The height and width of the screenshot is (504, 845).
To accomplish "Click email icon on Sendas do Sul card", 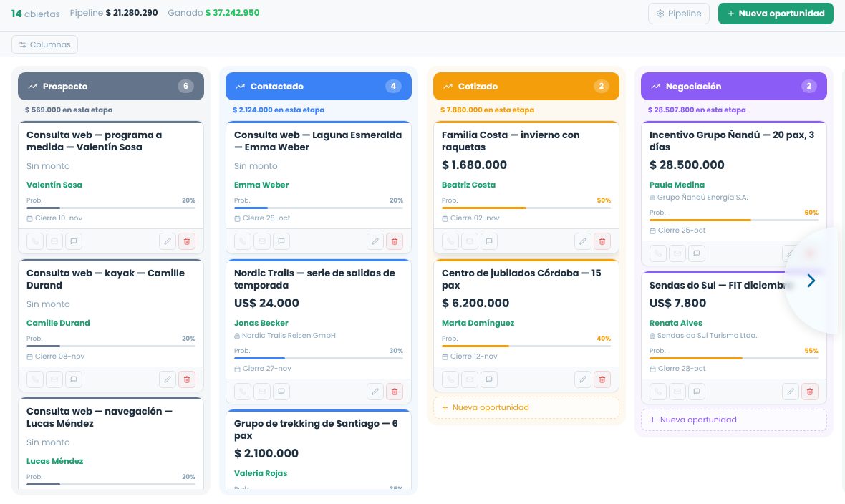I will [x=677, y=392].
